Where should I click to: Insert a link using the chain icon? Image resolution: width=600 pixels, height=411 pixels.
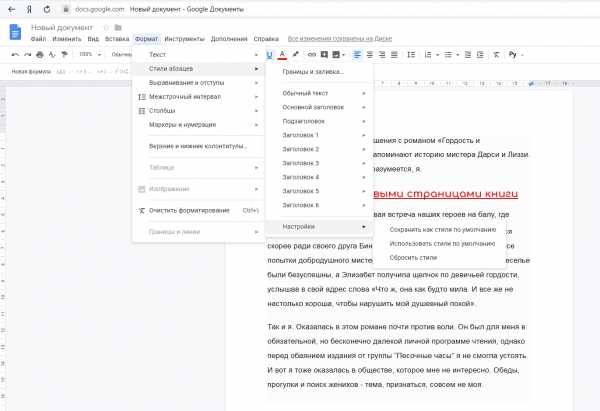pos(312,55)
